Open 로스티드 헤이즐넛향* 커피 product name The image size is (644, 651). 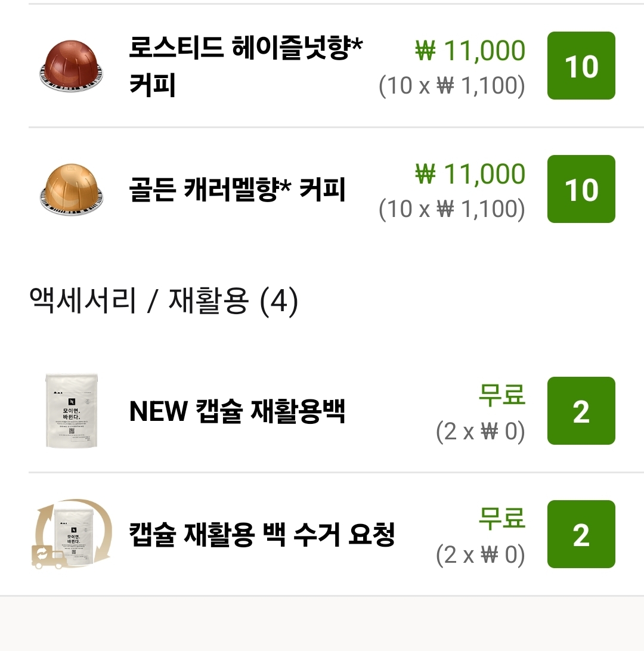[x=244, y=66]
